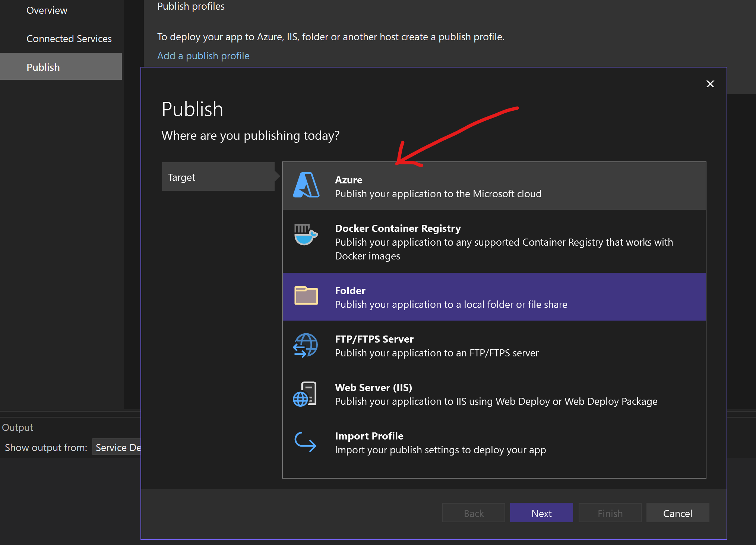Choose Docker Container Registry title
The height and width of the screenshot is (545, 756).
[x=398, y=228]
